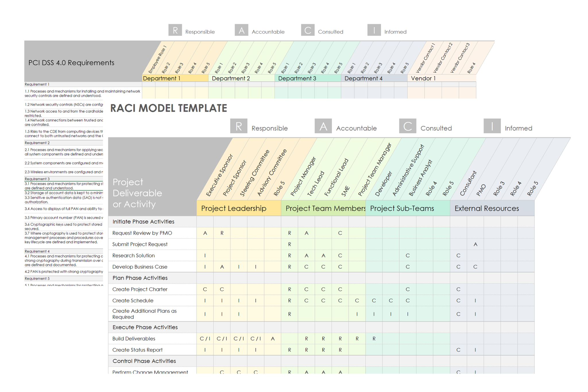The image size is (588, 392).
Task: Click the PMO column header
Action: click(x=481, y=190)
